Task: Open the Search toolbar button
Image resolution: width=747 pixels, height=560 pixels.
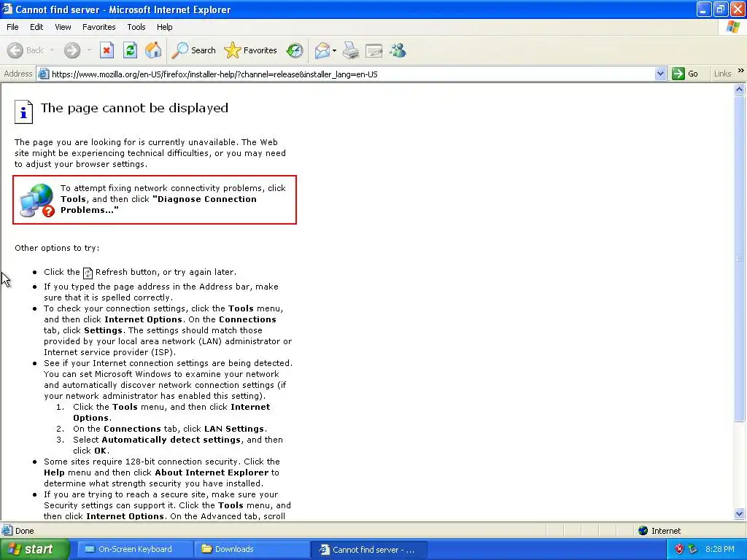Action: (x=193, y=50)
